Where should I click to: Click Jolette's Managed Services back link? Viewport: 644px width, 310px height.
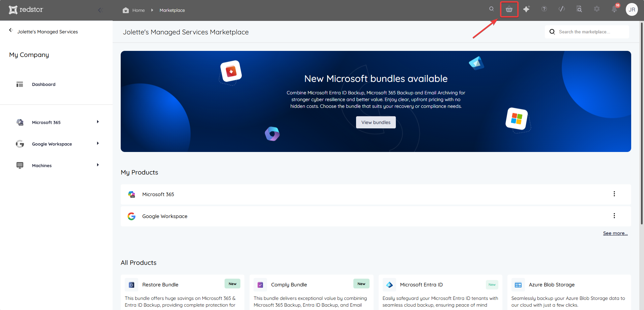48,32
